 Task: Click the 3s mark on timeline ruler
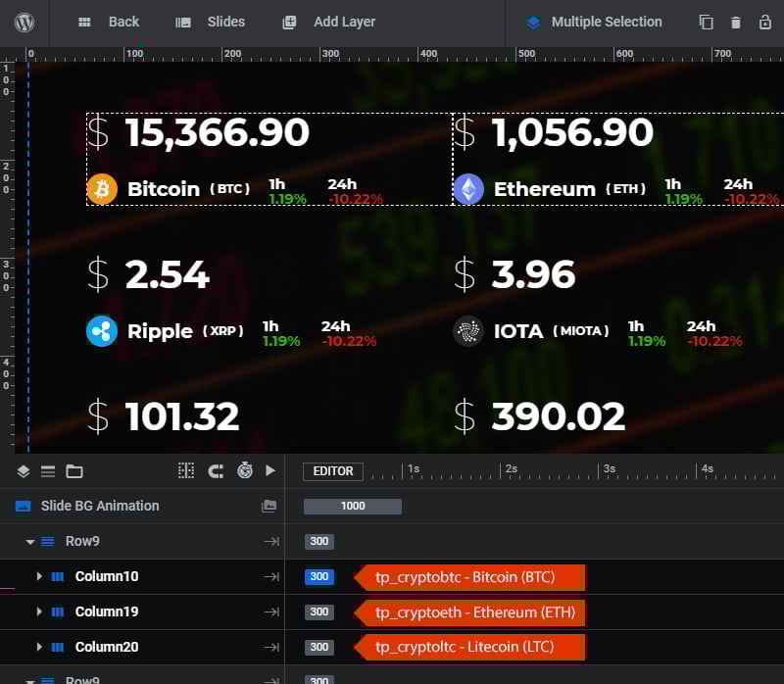(x=609, y=469)
